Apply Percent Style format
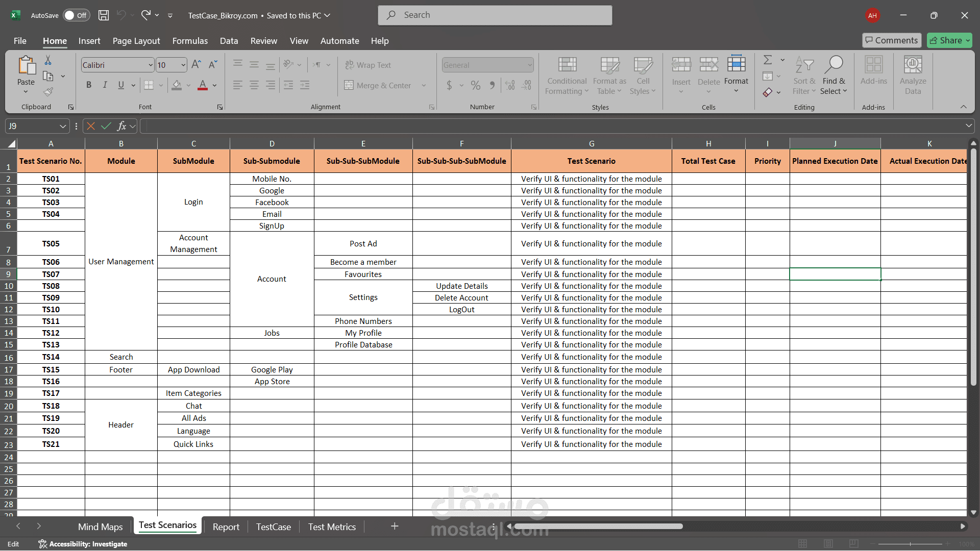Screen dimensions: 980x551 click(476, 85)
